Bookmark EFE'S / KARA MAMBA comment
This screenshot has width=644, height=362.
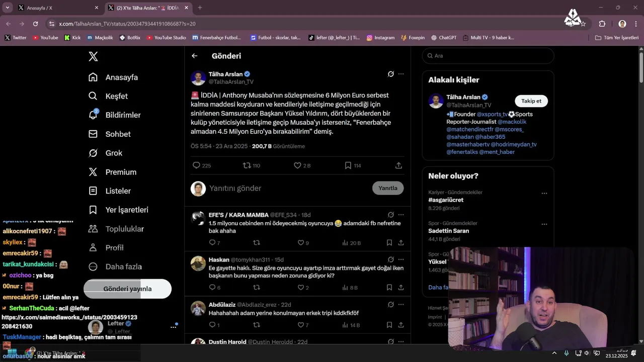[389, 243]
